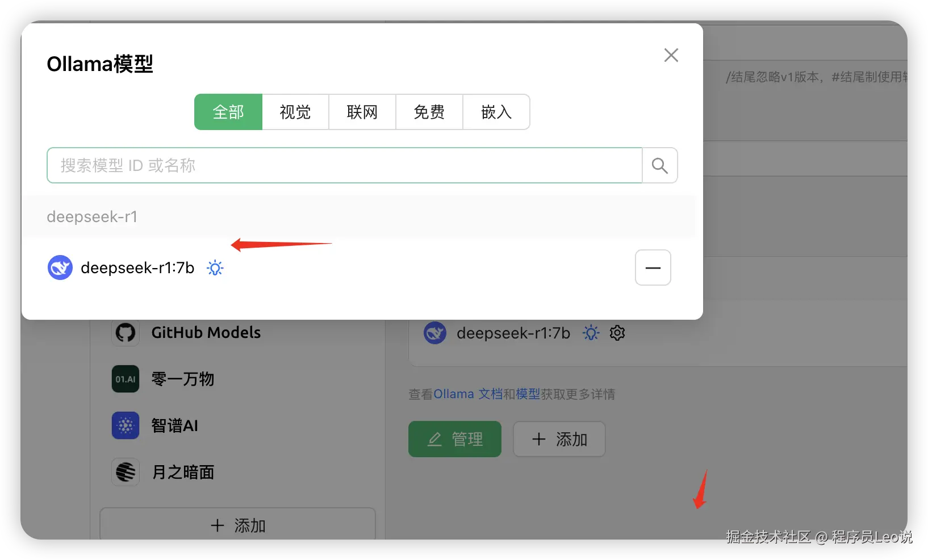The image size is (928, 560).
Task: Click the 添加 model button beside 管理
Action: point(559,439)
